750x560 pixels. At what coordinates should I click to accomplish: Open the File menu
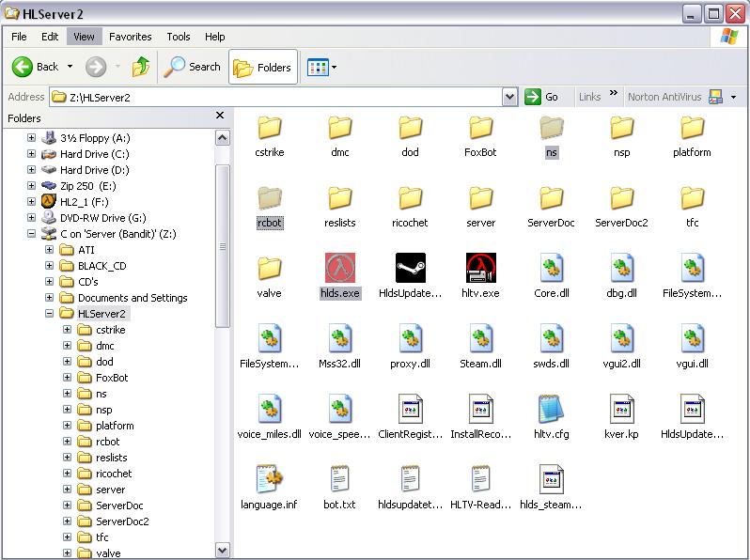tap(19, 37)
